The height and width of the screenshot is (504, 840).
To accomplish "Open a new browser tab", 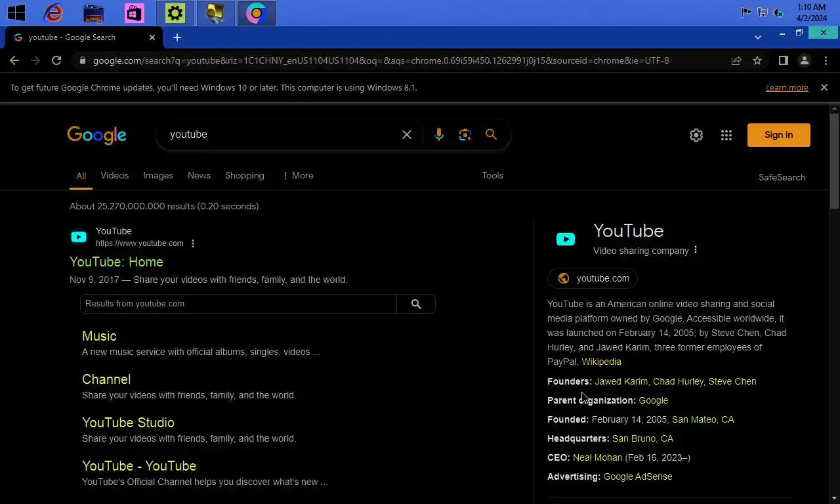I will click(x=177, y=37).
